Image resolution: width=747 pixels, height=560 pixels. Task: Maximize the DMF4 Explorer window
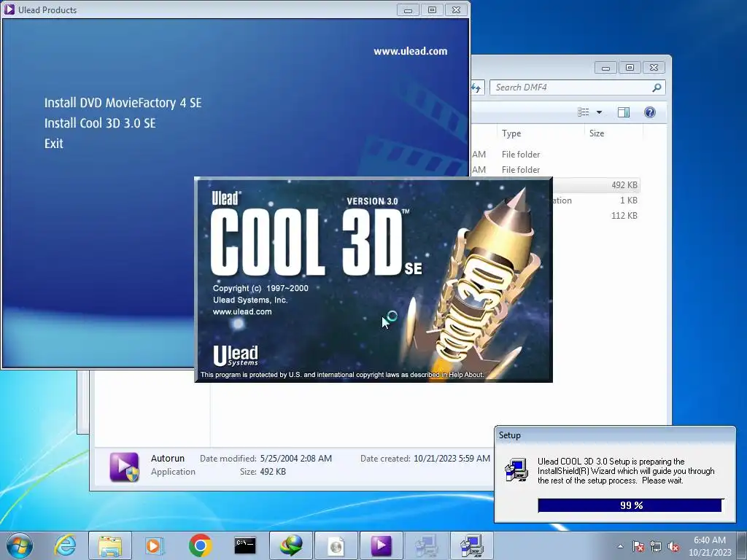(630, 68)
